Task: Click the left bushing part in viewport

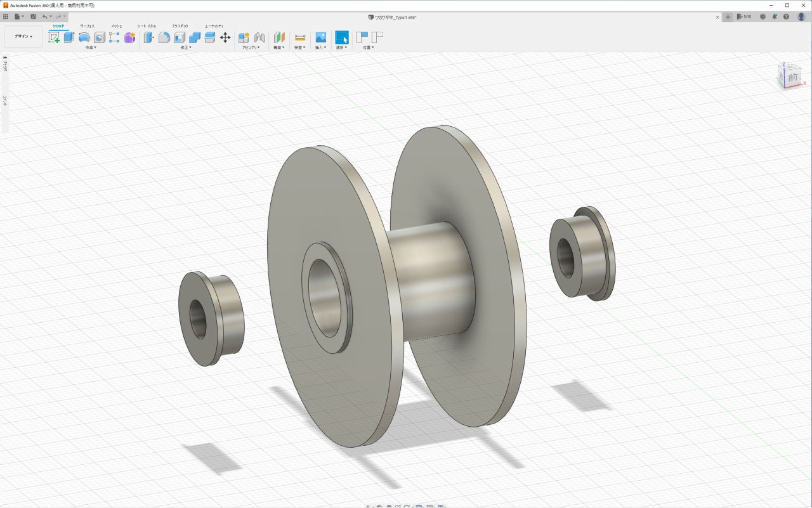Action: pyautogui.click(x=211, y=319)
